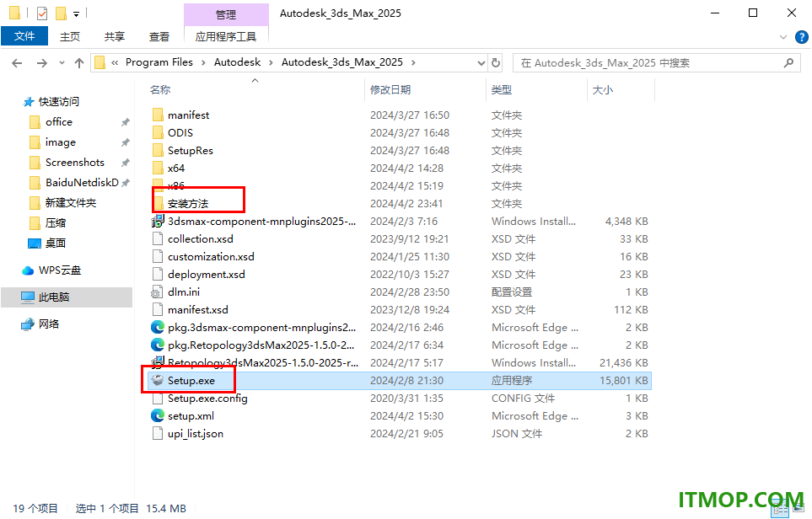Open the 应用程序工具 ribbon tab
Viewport: 812px width, 519px height.
pos(226,36)
